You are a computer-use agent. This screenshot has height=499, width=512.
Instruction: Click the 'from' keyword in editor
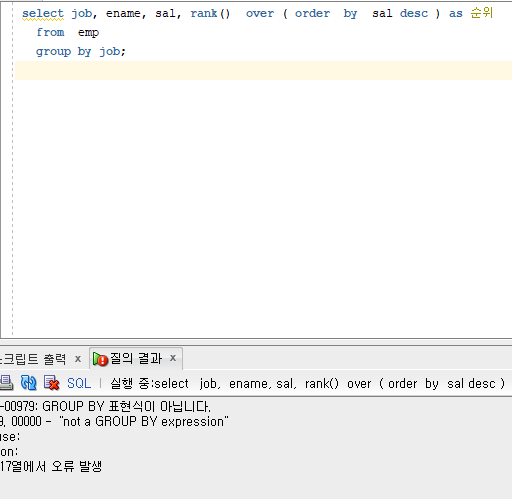pyautogui.click(x=50, y=32)
